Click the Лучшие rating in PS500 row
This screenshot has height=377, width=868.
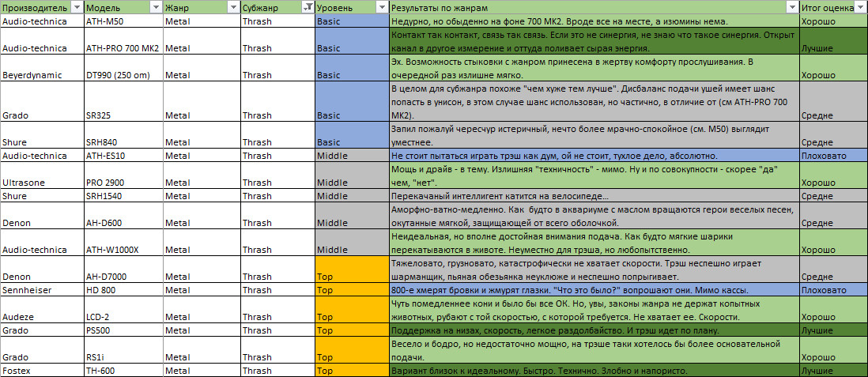(x=833, y=330)
